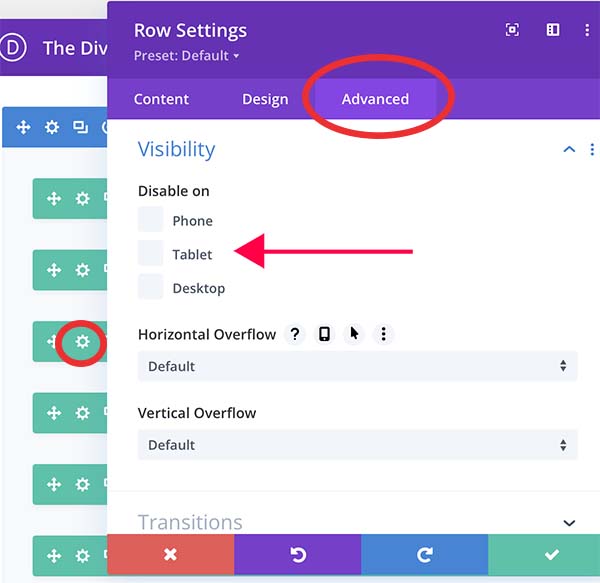
Task: Click the expand modal fullscreen icon in header
Action: [512, 30]
